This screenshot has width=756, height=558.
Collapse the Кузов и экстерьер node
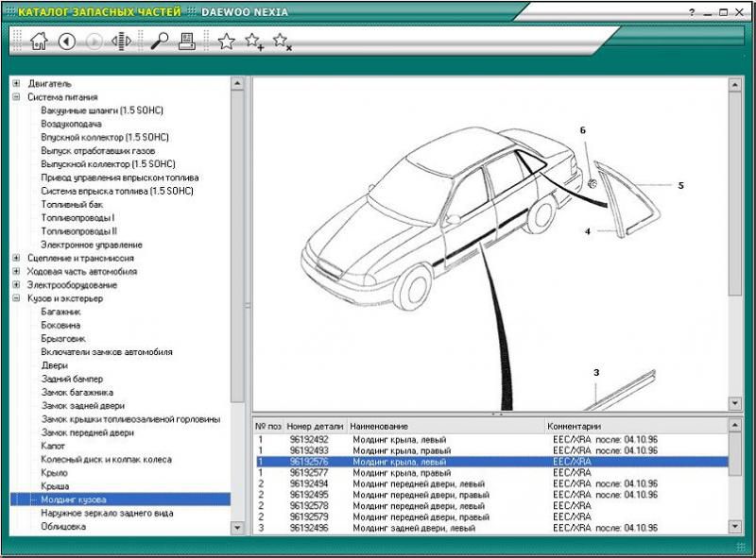[x=16, y=298]
